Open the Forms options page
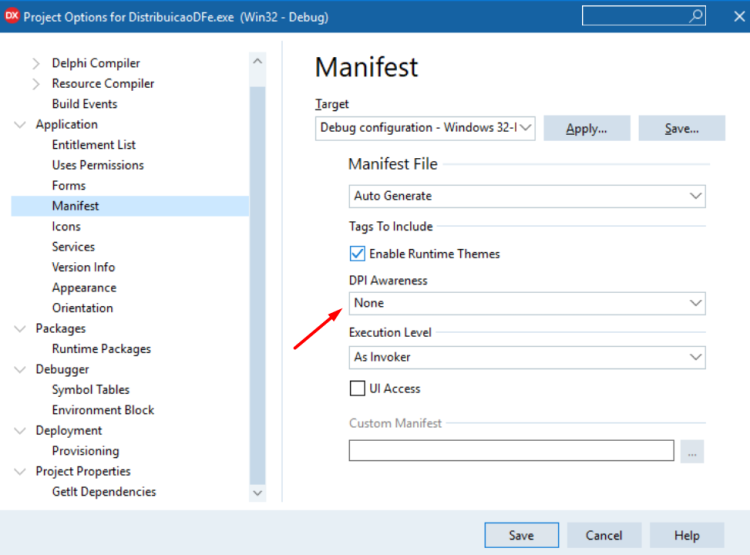Viewport: 750px width, 555px height. coord(69,186)
